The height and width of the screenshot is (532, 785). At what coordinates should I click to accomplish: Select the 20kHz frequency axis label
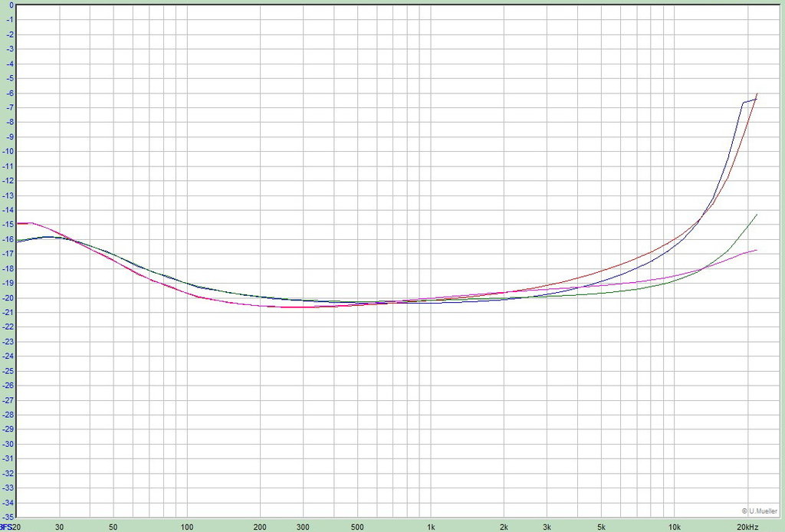pyautogui.click(x=747, y=527)
